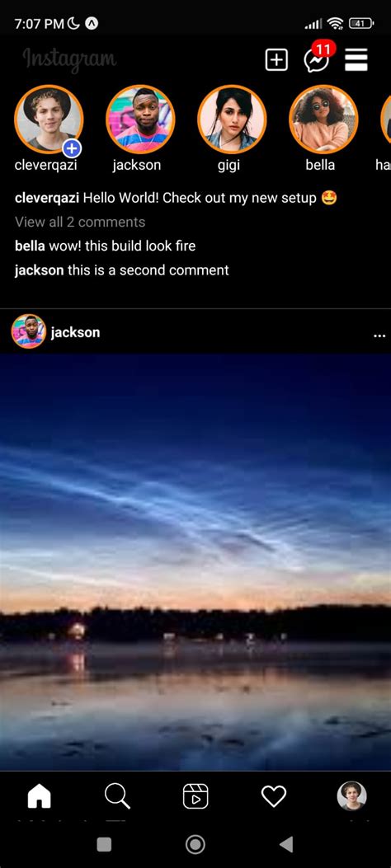The width and height of the screenshot is (391, 868).
Task: Tap the new post plus icon
Action: (x=276, y=60)
